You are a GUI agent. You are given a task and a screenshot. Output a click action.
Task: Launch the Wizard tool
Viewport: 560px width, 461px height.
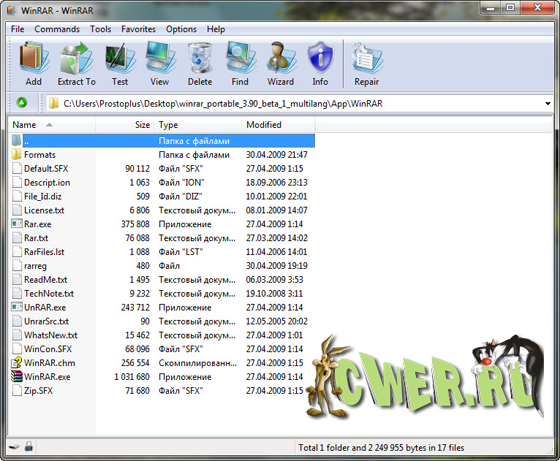click(x=281, y=64)
